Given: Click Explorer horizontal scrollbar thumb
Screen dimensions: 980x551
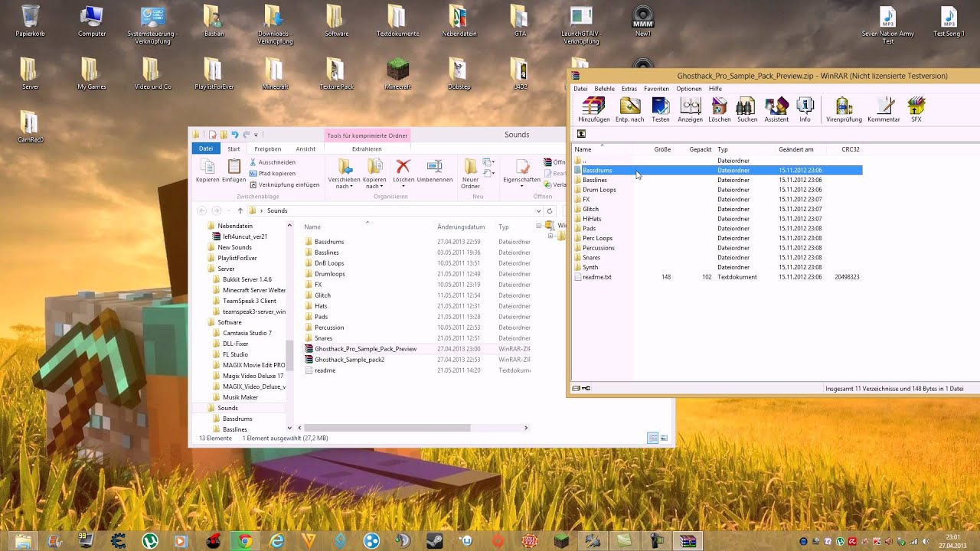Looking at the screenshot, I should click(387, 428).
